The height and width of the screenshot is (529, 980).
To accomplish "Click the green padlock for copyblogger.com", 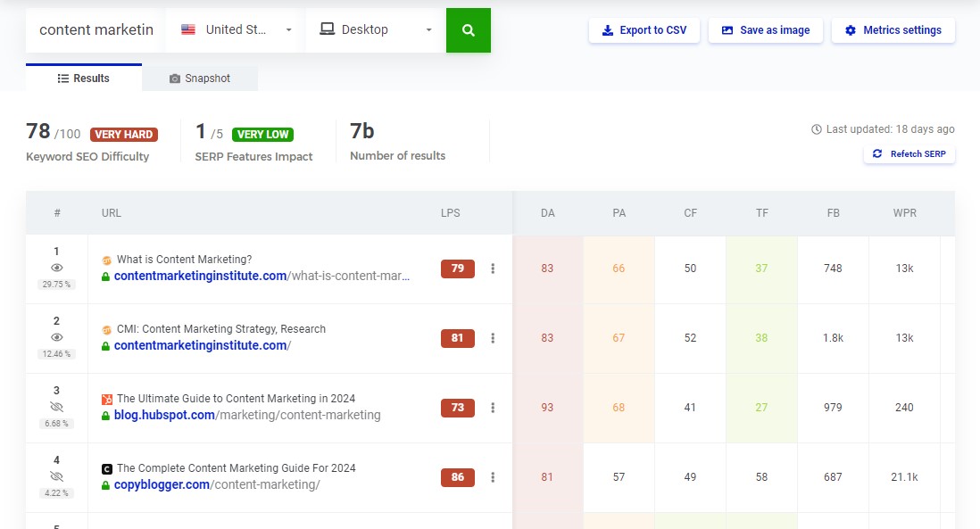I will pos(105,485).
